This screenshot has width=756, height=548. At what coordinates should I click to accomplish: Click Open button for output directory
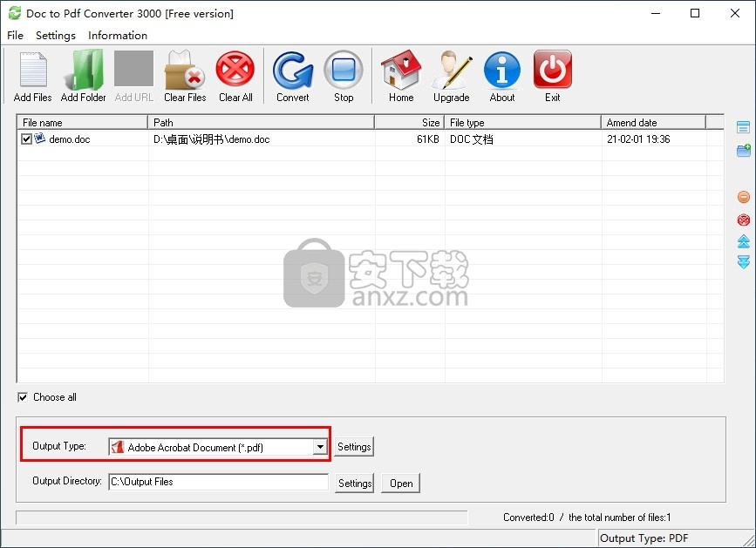401,483
